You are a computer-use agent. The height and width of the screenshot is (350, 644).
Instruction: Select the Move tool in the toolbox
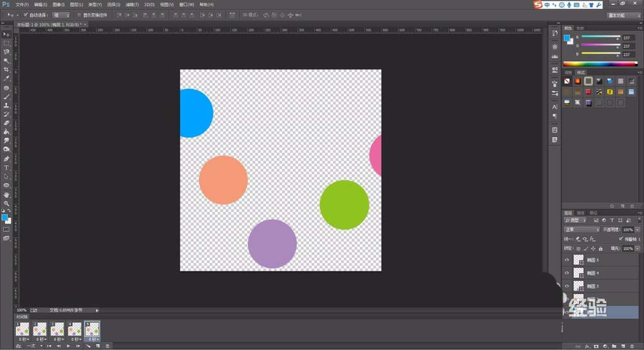[x=6, y=34]
